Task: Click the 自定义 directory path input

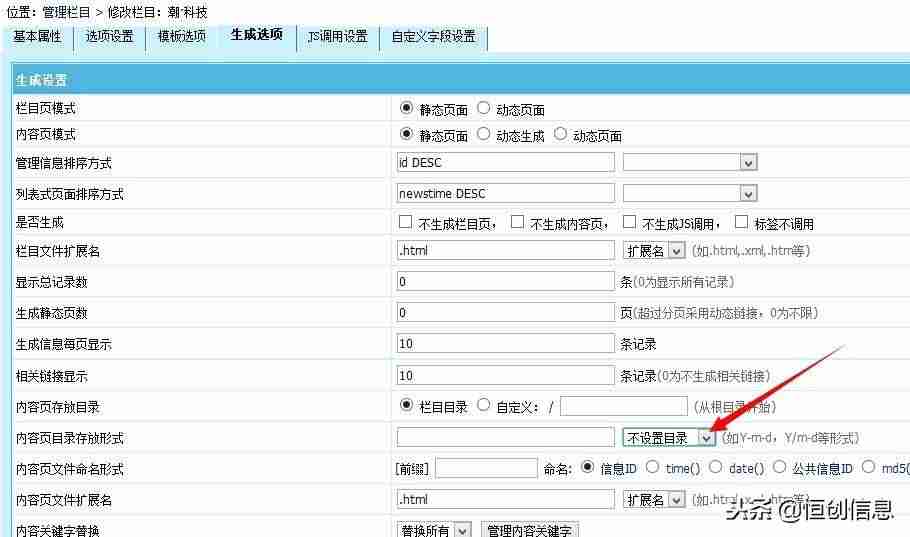Action: coord(624,406)
